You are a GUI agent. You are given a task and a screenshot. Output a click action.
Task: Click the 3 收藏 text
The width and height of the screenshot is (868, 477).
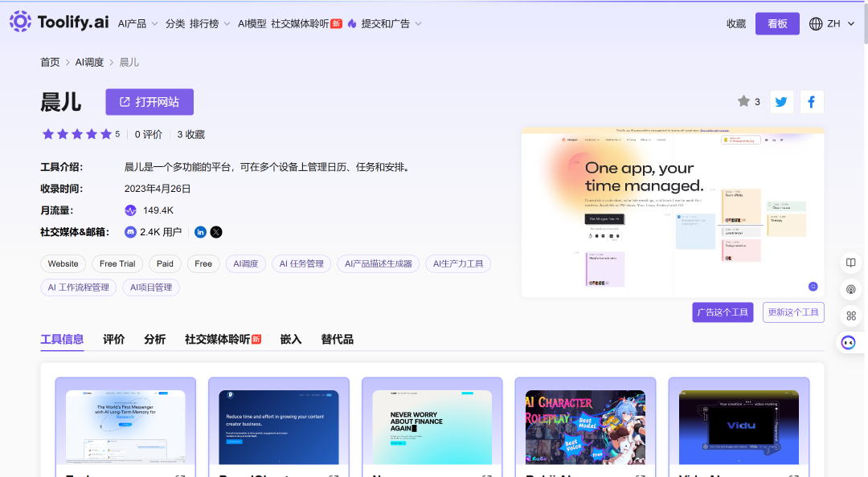pos(191,134)
